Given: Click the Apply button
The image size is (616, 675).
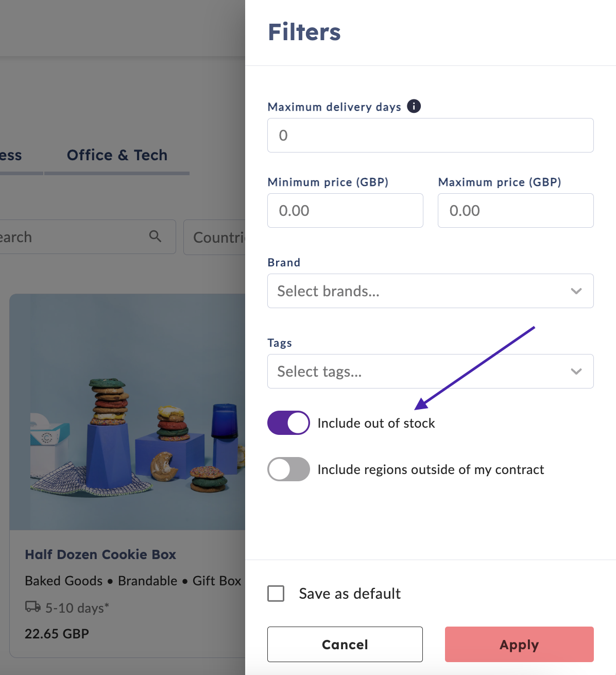Looking at the screenshot, I should [x=519, y=645].
